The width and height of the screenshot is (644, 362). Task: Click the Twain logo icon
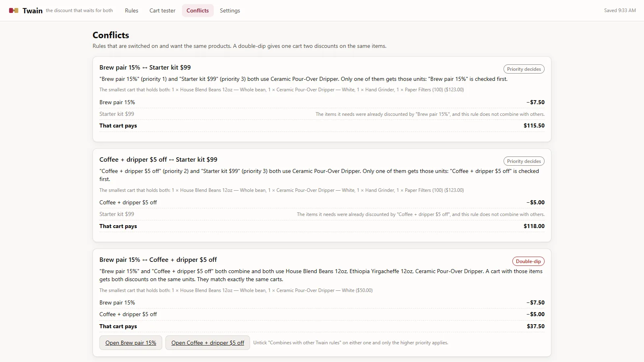tap(14, 10)
